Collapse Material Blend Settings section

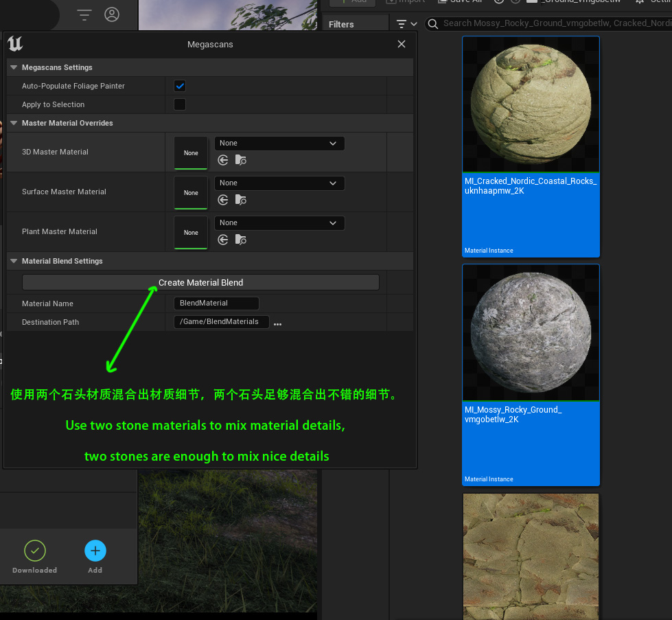click(13, 261)
